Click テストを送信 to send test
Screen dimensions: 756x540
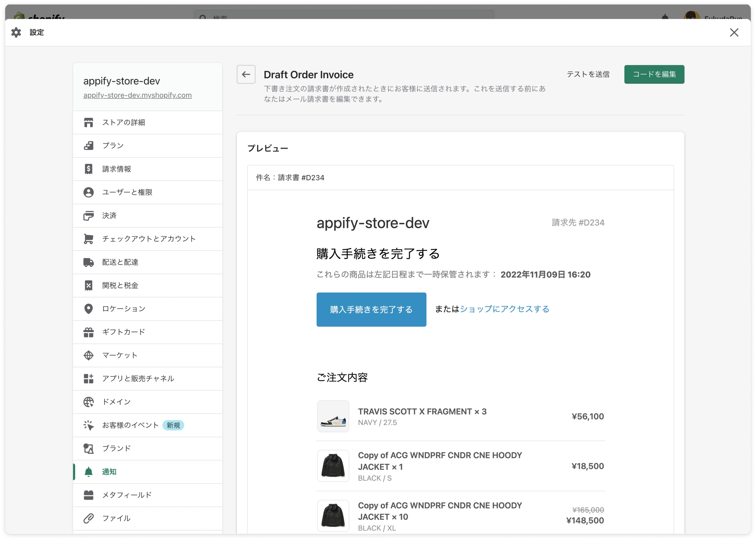pyautogui.click(x=588, y=74)
